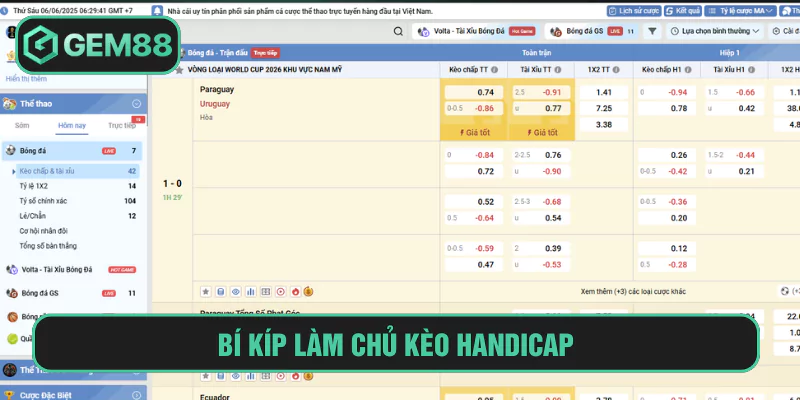Select over 2.5 odds -0.91
The width and height of the screenshot is (800, 400).
coord(541,92)
